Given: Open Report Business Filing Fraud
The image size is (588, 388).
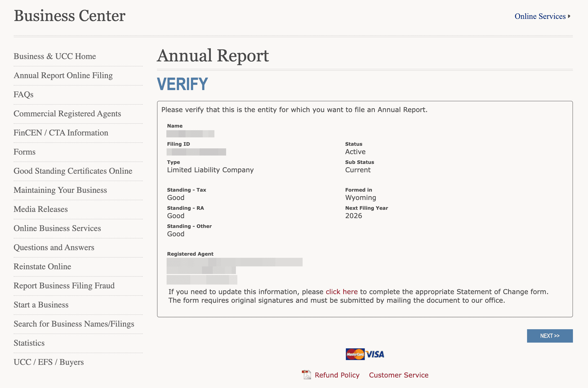Looking at the screenshot, I should pyautogui.click(x=64, y=286).
